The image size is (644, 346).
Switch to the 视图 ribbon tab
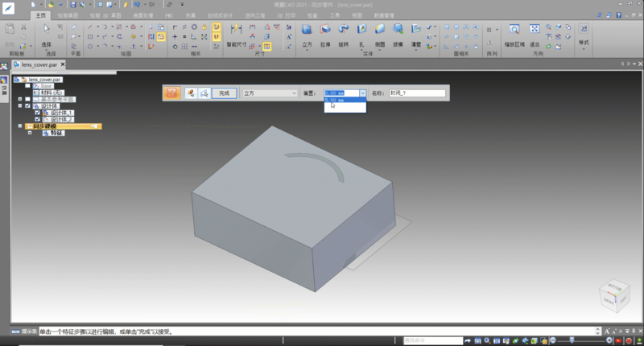pos(357,15)
